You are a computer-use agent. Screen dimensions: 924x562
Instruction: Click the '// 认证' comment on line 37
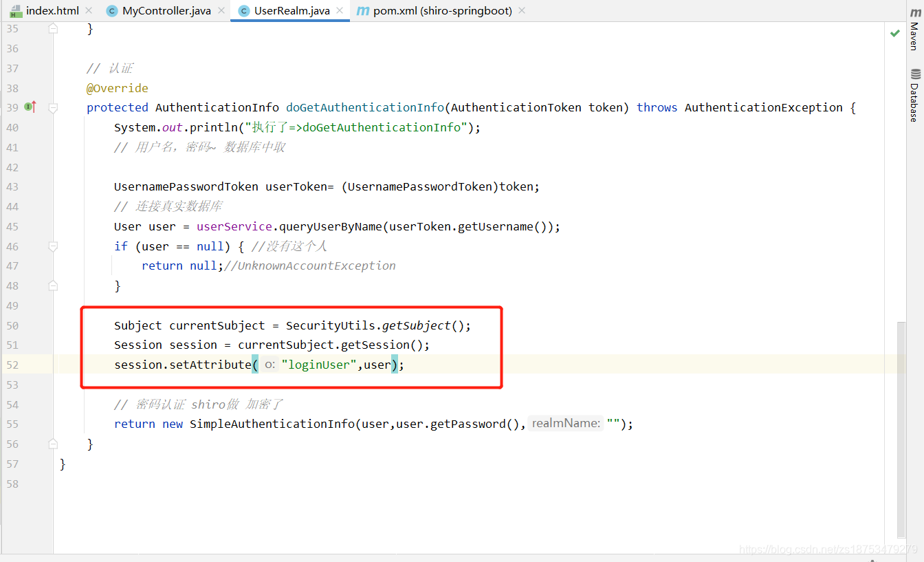[110, 68]
